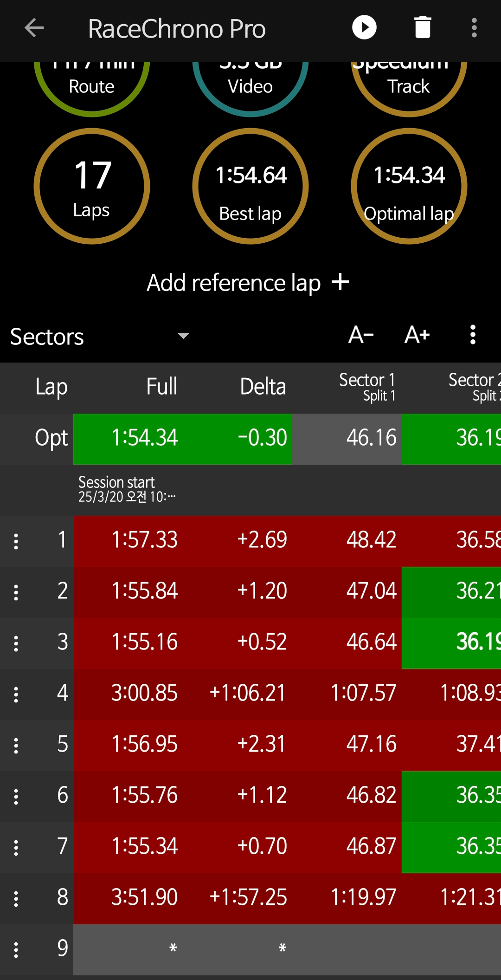Tap the 1:54.64 Best lap circle
501x980 pixels.
click(250, 186)
